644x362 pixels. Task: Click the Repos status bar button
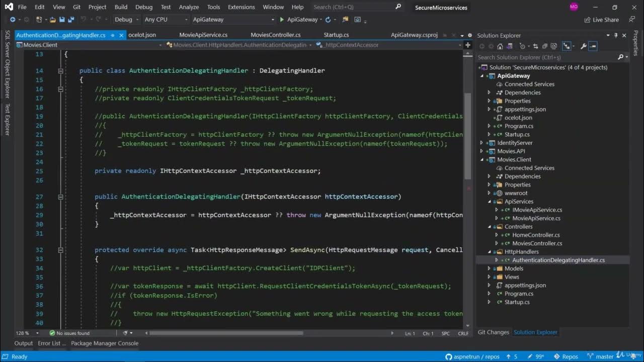click(x=566, y=356)
